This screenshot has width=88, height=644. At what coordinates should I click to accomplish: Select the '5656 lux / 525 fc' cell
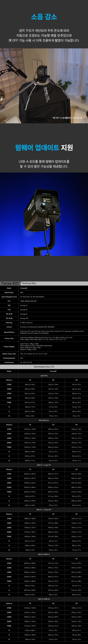tap(30, 384)
